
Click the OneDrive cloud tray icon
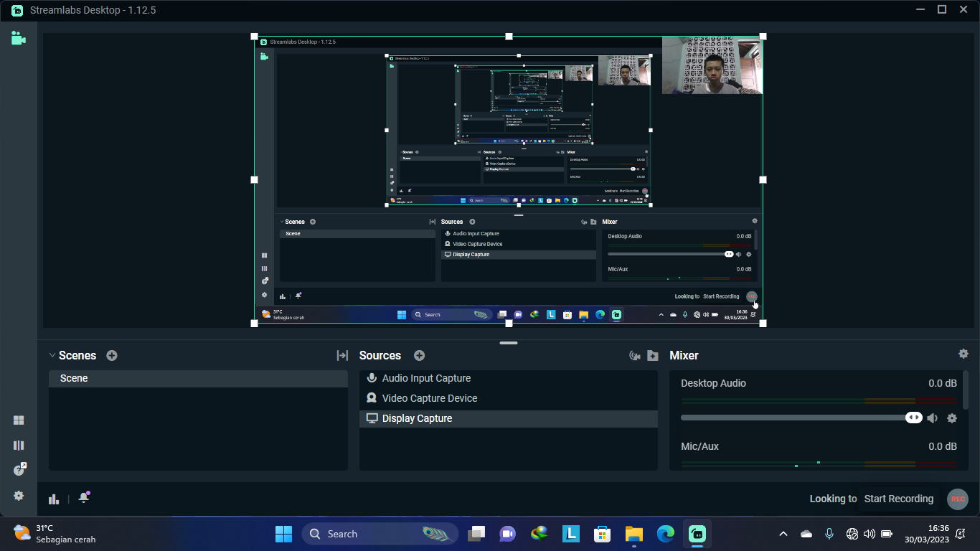coord(806,534)
